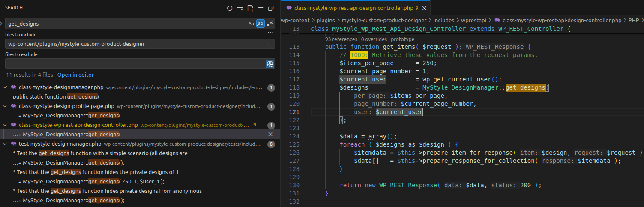Collapse class-mystyle-designmanager.php results
This screenshot has width=644, height=207.
point(5,87)
